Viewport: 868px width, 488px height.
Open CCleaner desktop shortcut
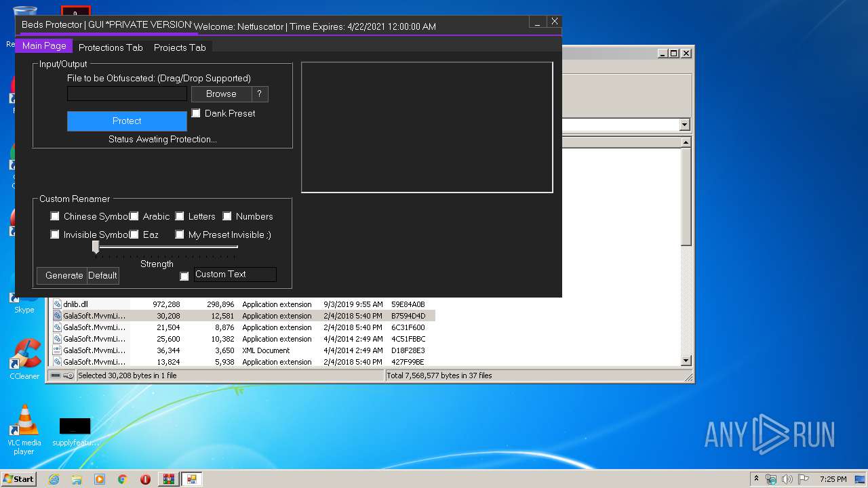pos(24,359)
